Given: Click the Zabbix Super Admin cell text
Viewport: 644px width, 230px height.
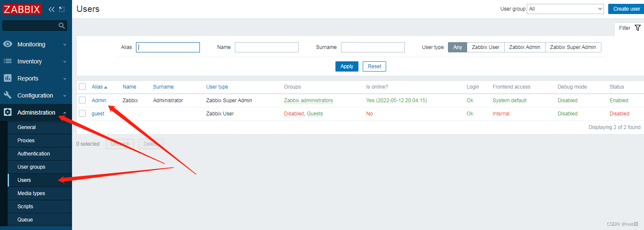Looking at the screenshot, I should [x=229, y=101].
